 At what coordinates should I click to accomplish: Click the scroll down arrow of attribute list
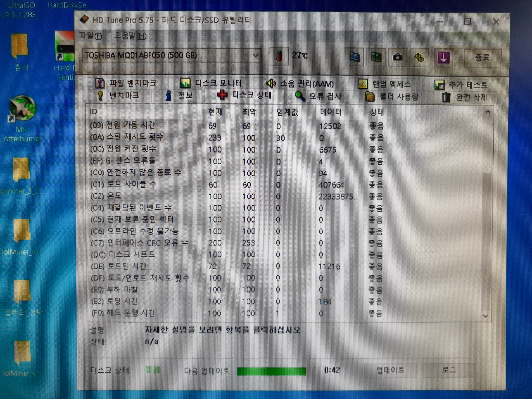(486, 316)
